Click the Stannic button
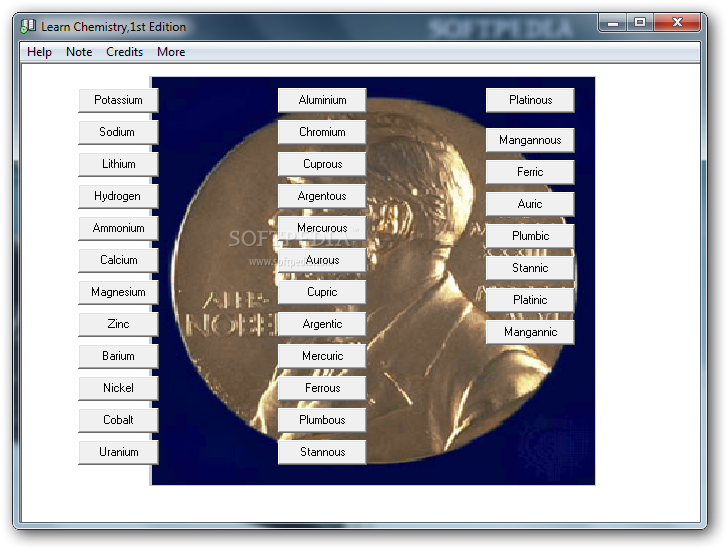The height and width of the screenshot is (550, 728). pyautogui.click(x=530, y=268)
